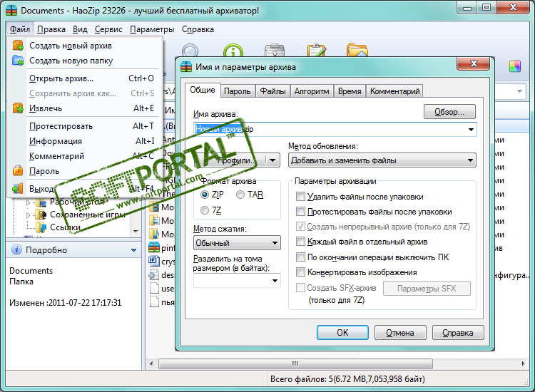Close the archive parameters dialog
Viewport: 535px width, 392px height.
473,63
